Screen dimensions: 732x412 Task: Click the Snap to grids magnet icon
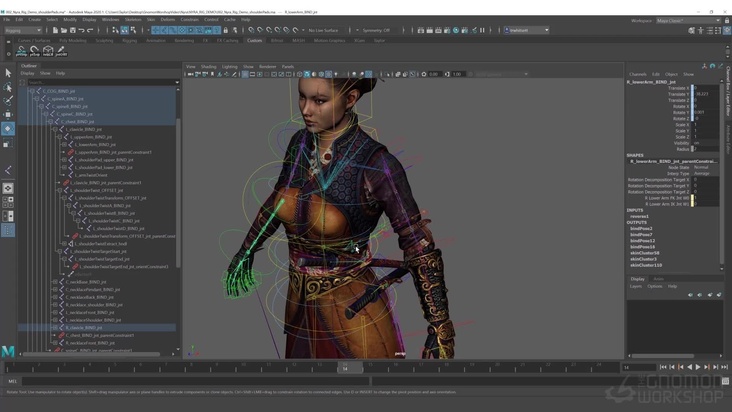[251, 30]
